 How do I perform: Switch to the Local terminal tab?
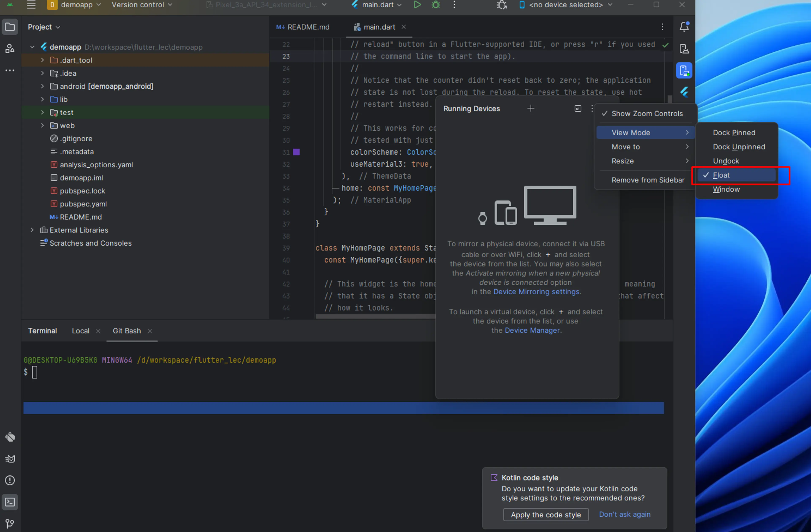pos(81,331)
